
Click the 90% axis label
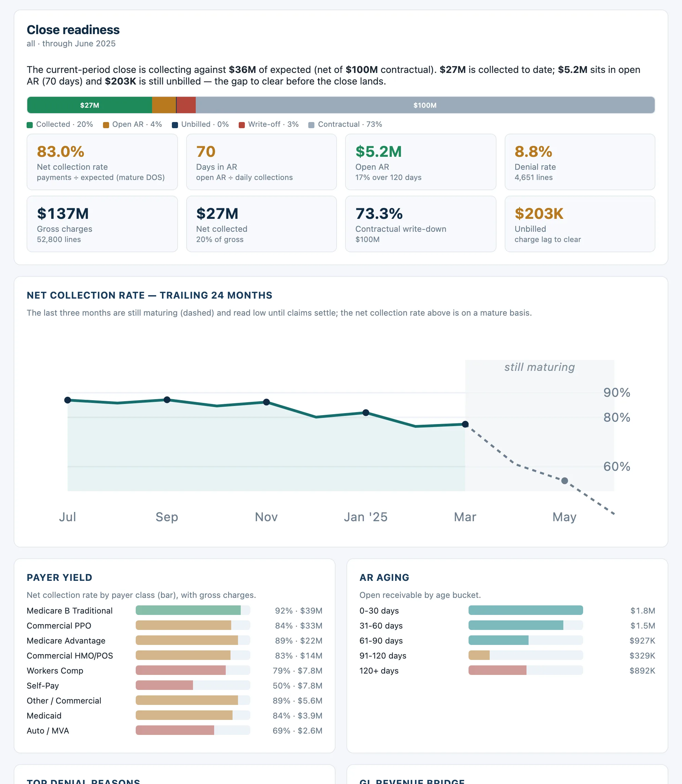(x=617, y=393)
